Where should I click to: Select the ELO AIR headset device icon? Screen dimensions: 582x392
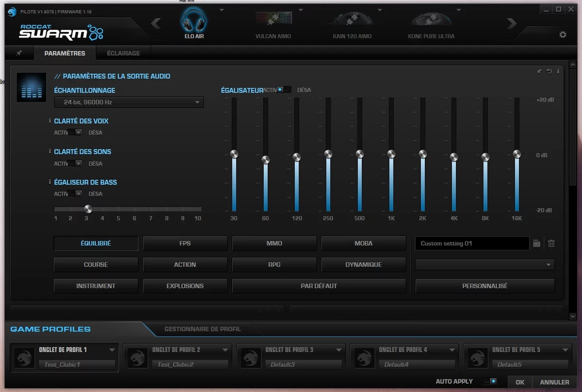(194, 19)
